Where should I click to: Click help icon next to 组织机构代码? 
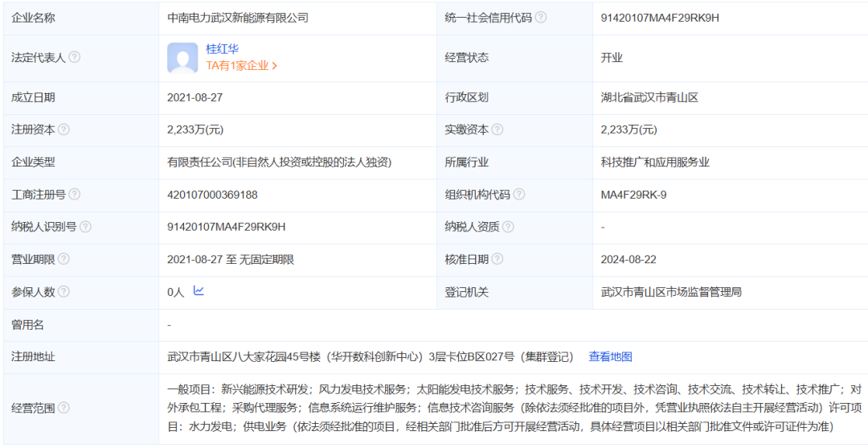click(518, 195)
